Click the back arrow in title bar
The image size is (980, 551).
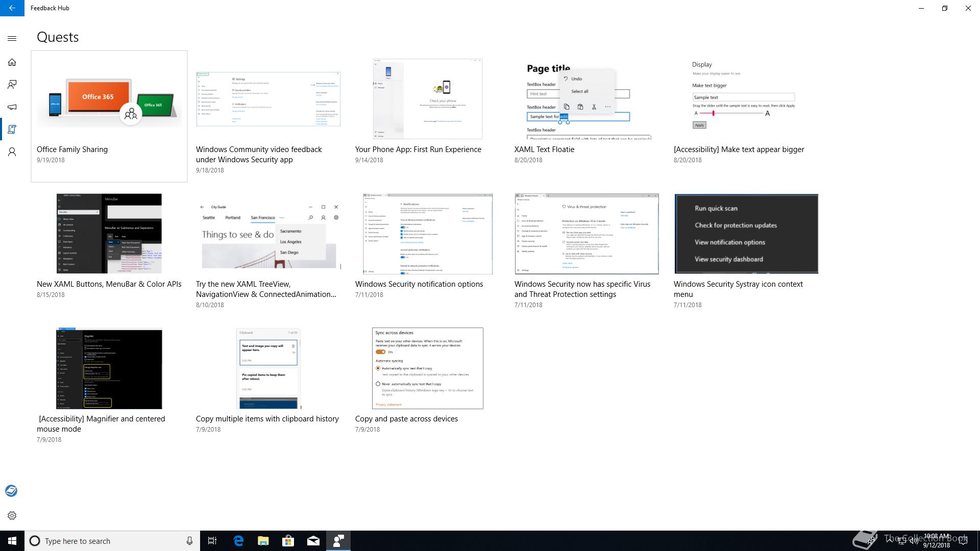(12, 8)
